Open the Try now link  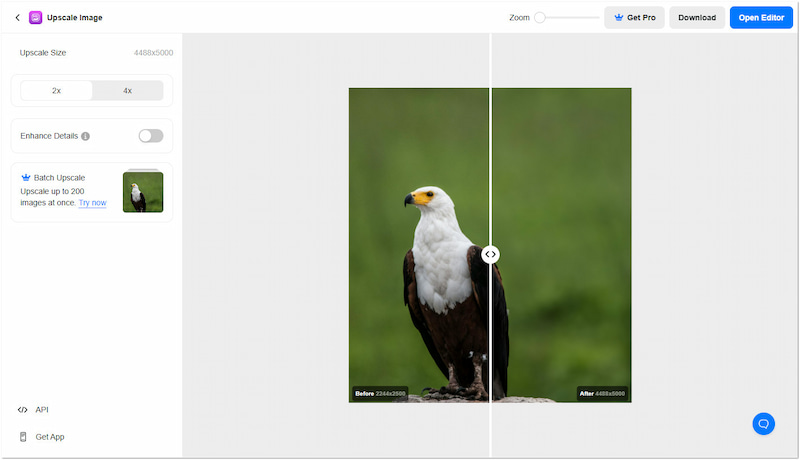tap(92, 203)
